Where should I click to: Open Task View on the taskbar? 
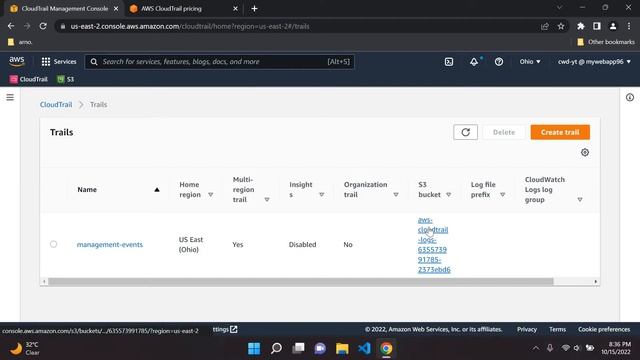tap(298, 348)
